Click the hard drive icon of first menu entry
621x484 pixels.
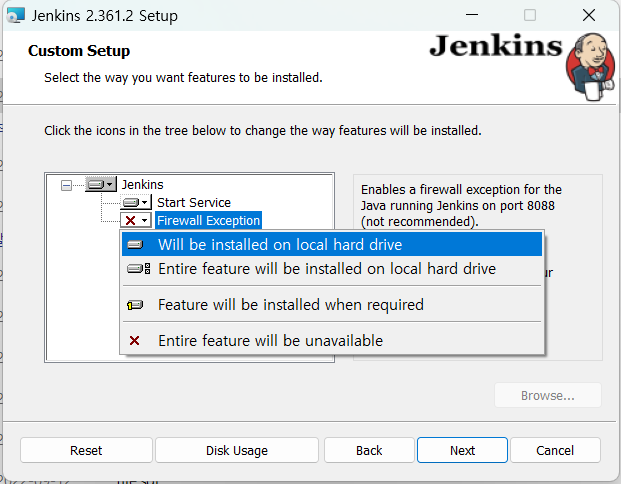(135, 245)
